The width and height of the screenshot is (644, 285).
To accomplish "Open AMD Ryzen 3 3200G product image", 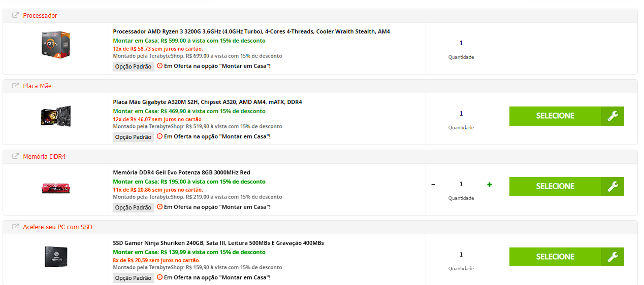I will pyautogui.click(x=56, y=46).
